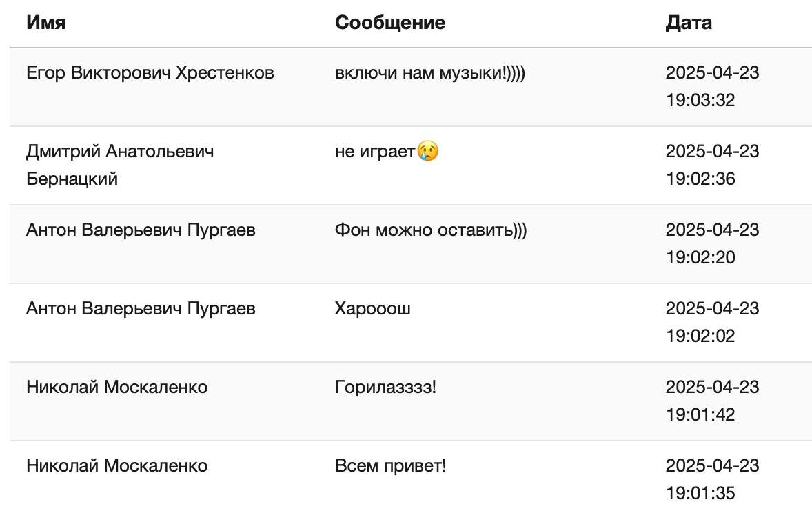Viewport: 812px width, 513px height.
Task: Click the message включи нам музыки!))))
Action: click(430, 72)
